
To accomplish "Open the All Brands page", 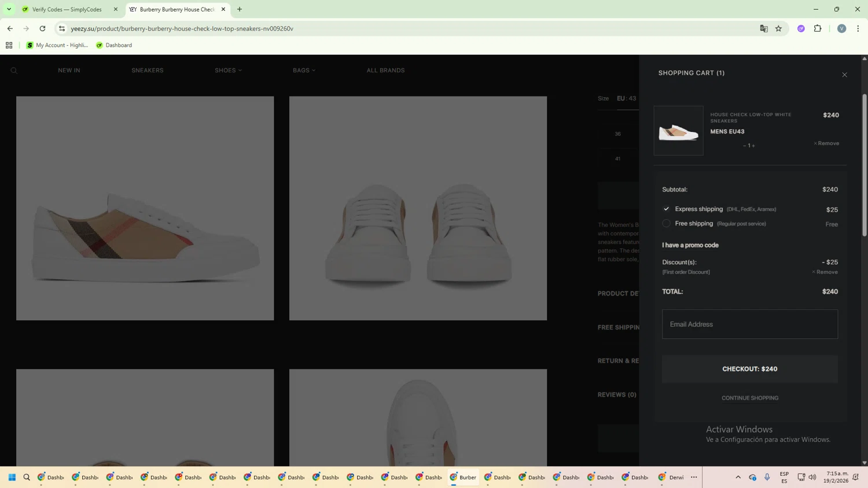I will tap(385, 71).
